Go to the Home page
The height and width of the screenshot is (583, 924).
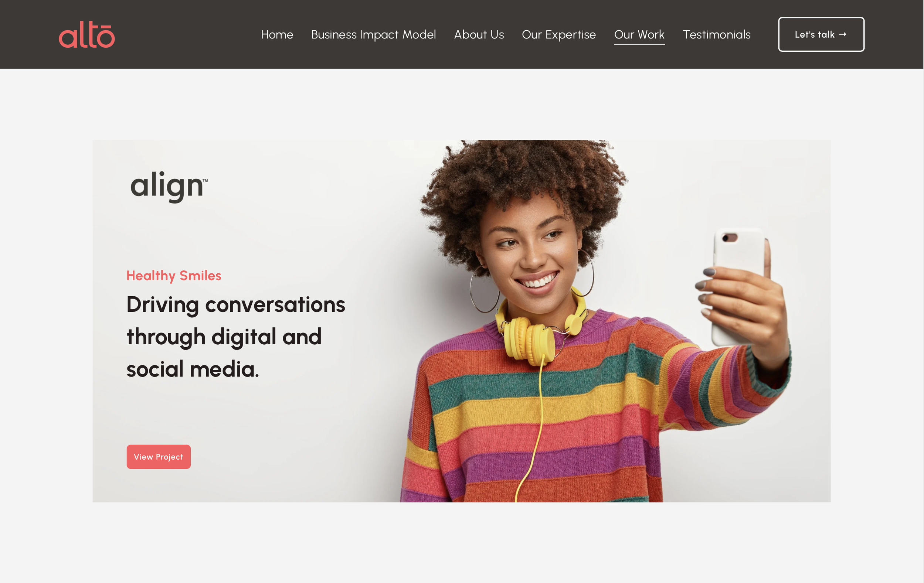click(277, 34)
